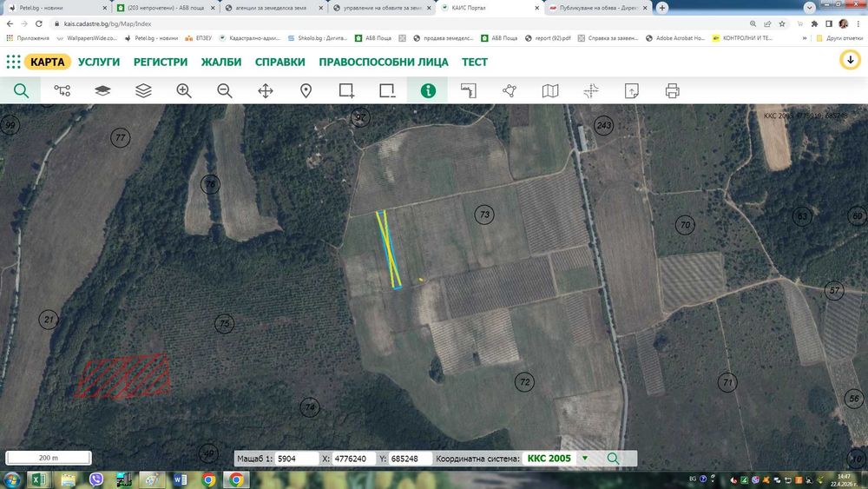Activate rectangle add-selection tool
Screen dimensions: 868x489
click(x=346, y=90)
